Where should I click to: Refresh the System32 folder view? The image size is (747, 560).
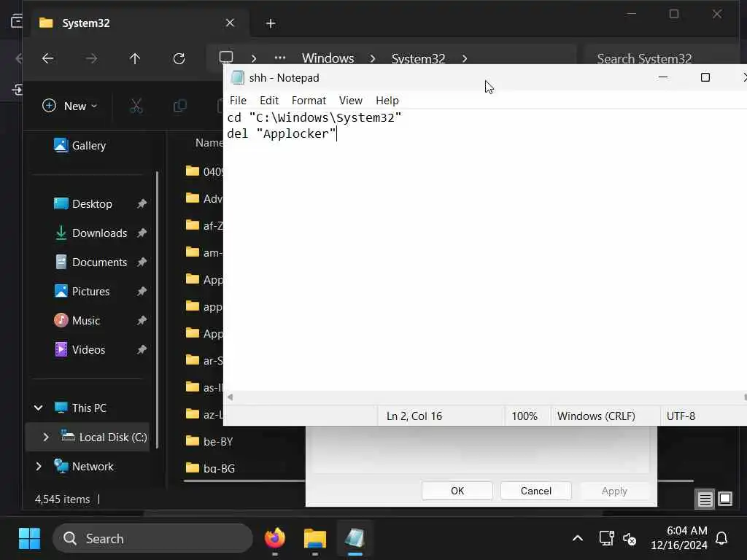point(179,58)
